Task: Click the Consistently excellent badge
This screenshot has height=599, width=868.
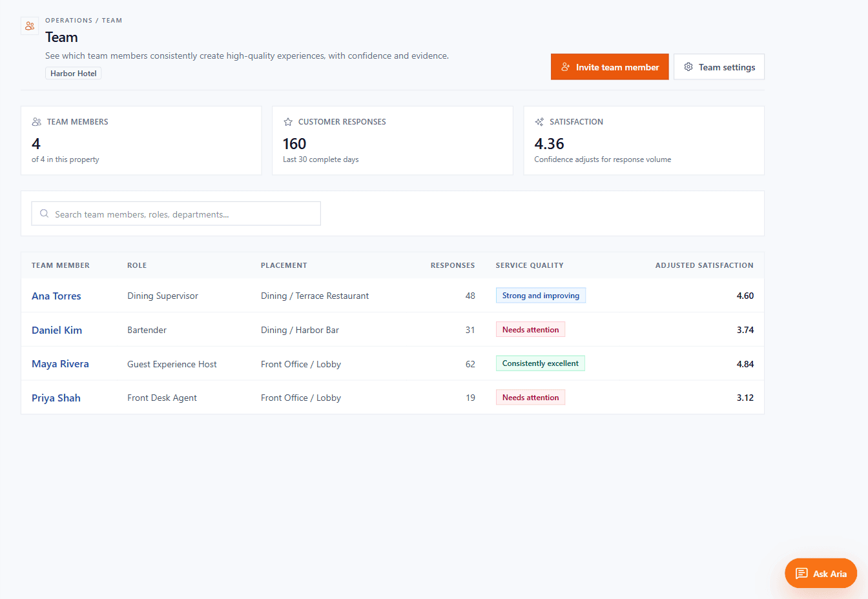Action: tap(541, 363)
